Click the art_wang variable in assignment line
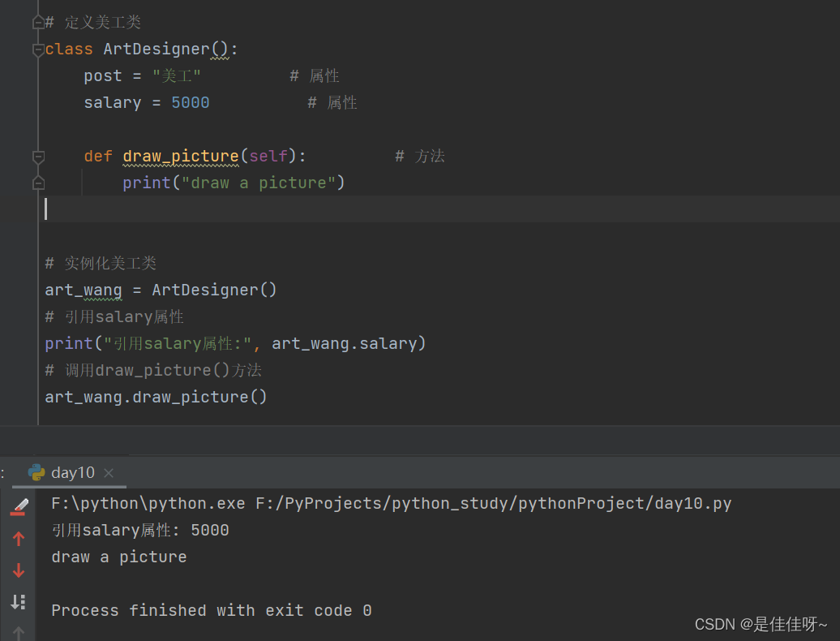Viewport: 840px width, 641px height. pyautogui.click(x=84, y=290)
